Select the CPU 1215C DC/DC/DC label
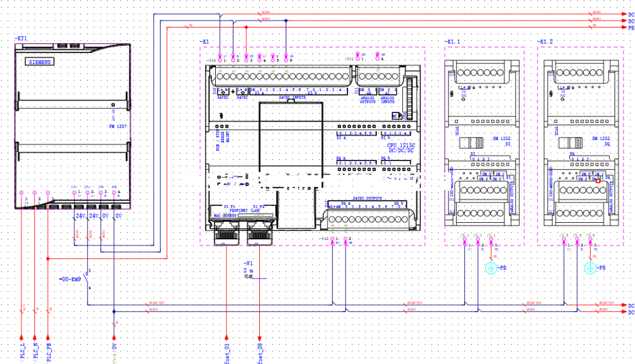Screen dimensions: 635x364 [400, 148]
